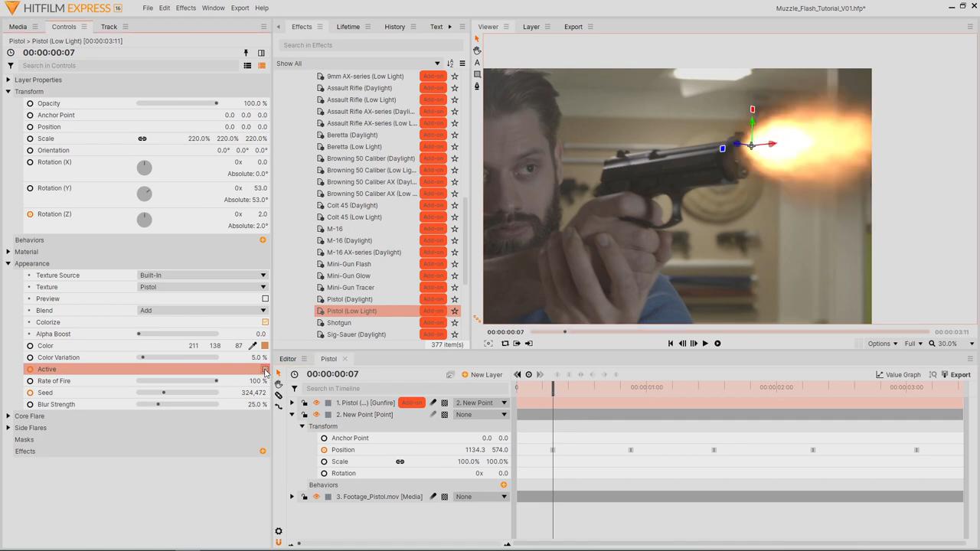Open the viewer Options dropdown
Viewport: 980px width, 551px height.
click(x=882, y=344)
